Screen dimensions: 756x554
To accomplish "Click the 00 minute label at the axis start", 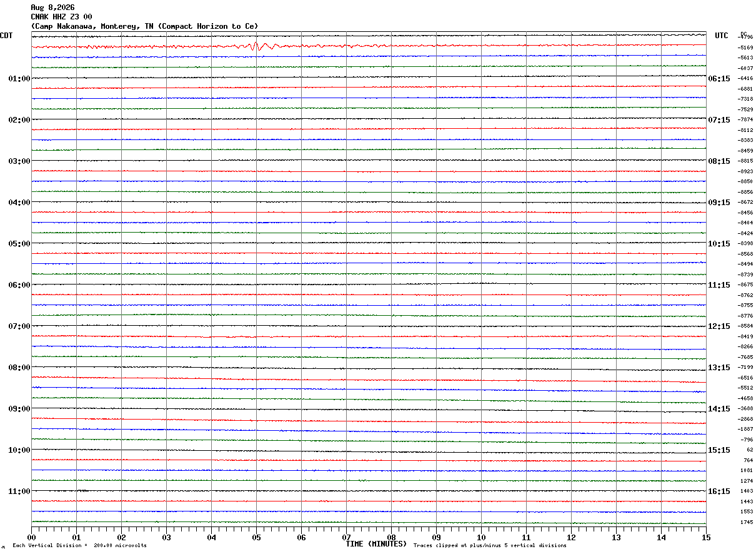I will 31,538.
